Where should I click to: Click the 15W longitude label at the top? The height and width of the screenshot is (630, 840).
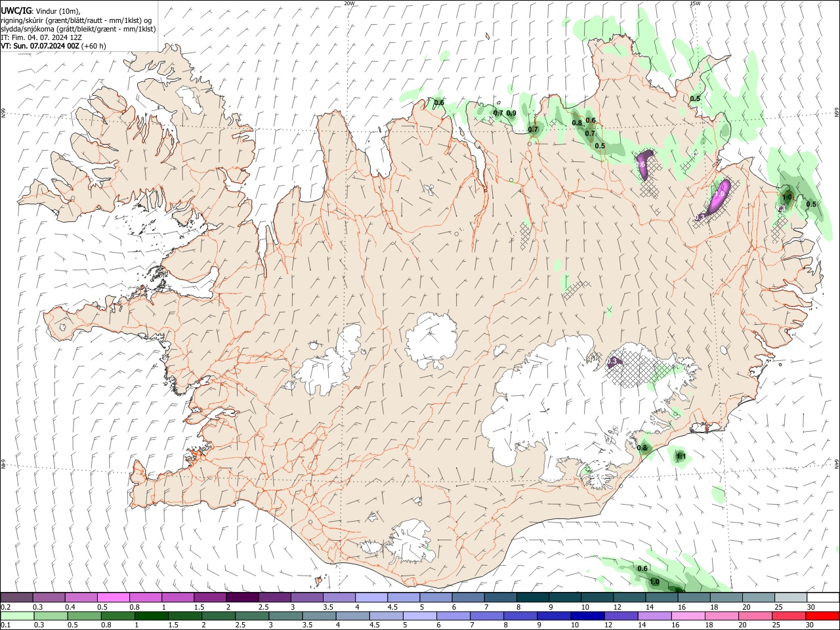[x=695, y=3]
